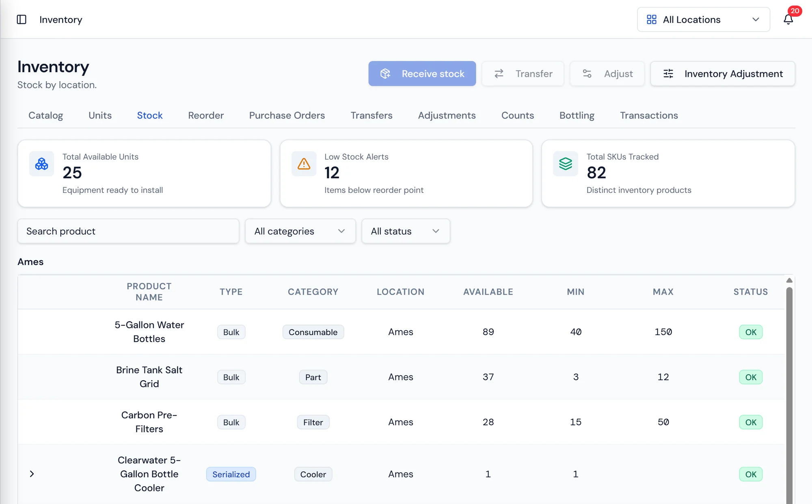Switch to the Catalog tab
Image resolution: width=812 pixels, height=504 pixels.
(45, 116)
